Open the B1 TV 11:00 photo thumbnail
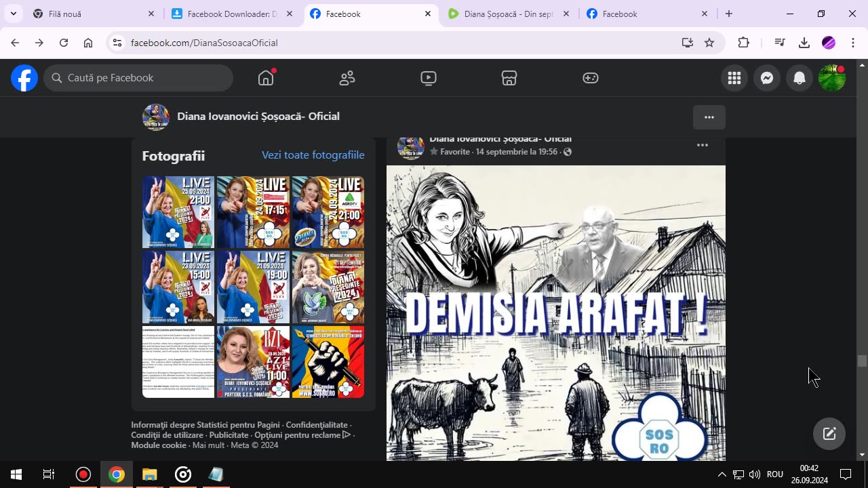868x488 pixels. [x=253, y=362]
